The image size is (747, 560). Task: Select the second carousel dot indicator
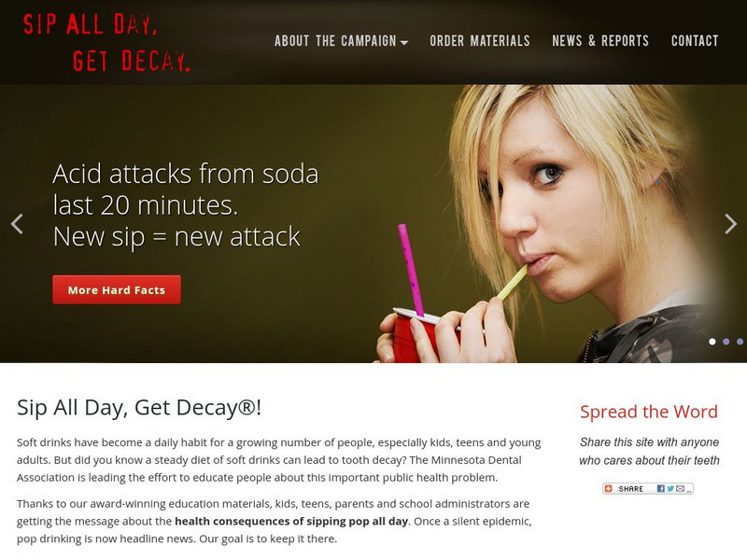726,342
